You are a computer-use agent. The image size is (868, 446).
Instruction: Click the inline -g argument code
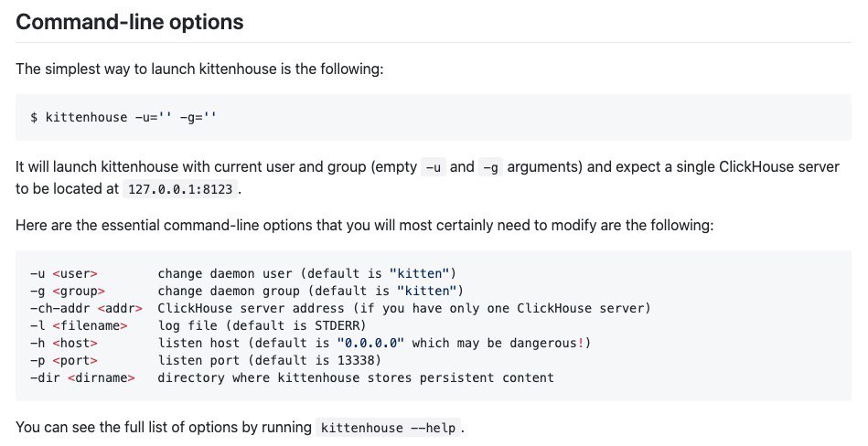click(490, 167)
